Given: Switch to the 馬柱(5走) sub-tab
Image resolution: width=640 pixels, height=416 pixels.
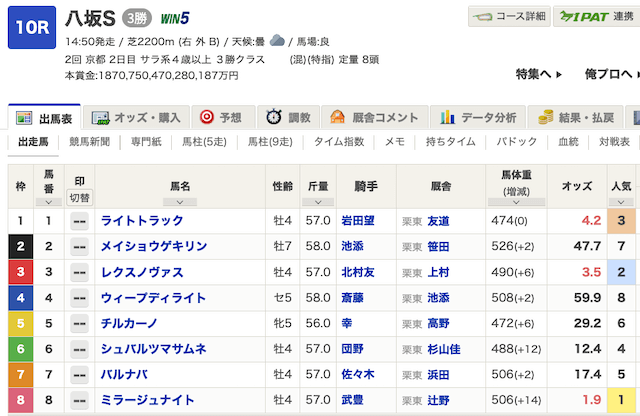Looking at the screenshot, I should pyautogui.click(x=205, y=142).
